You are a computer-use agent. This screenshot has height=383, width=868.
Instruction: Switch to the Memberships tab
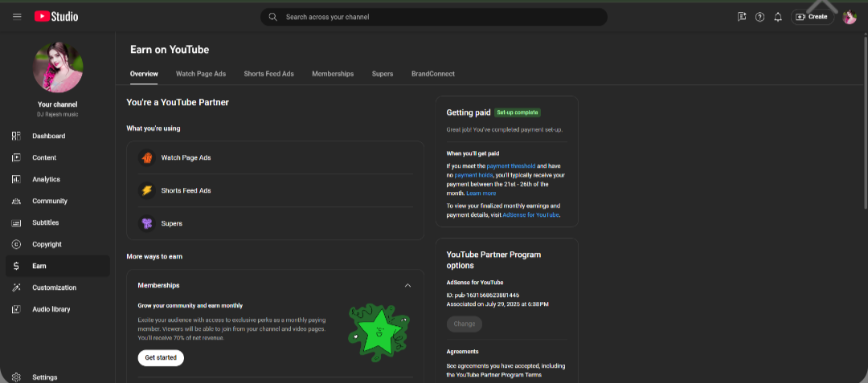[x=333, y=74]
